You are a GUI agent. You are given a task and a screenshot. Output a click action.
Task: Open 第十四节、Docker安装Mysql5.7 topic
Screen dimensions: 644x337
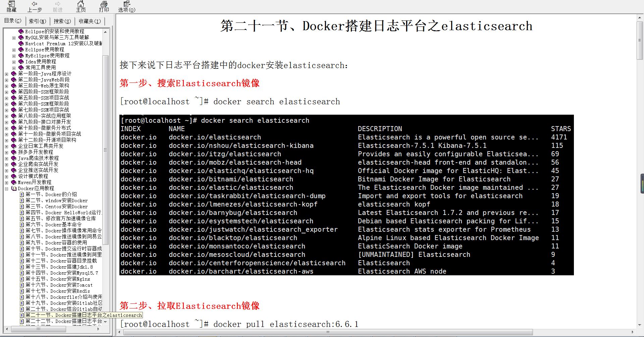(x=62, y=273)
